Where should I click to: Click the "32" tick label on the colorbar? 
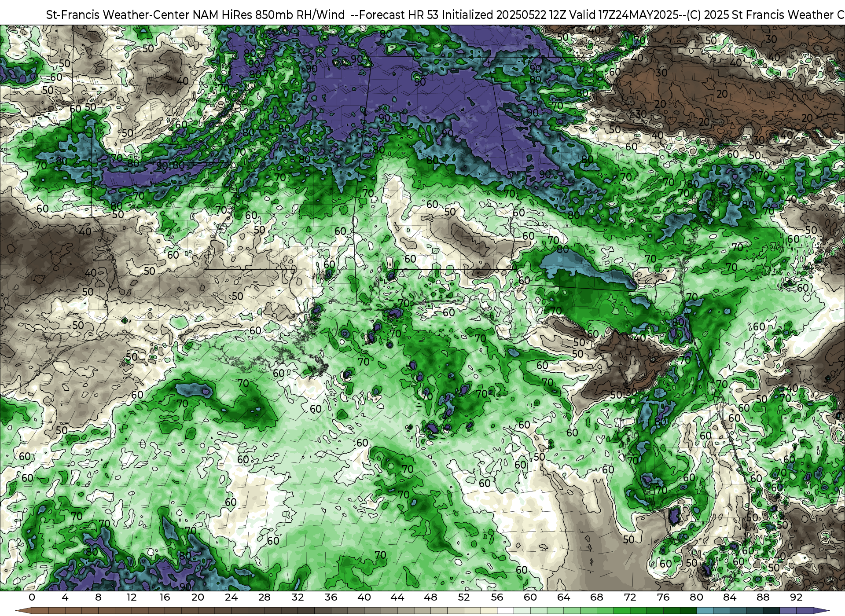coord(298,597)
